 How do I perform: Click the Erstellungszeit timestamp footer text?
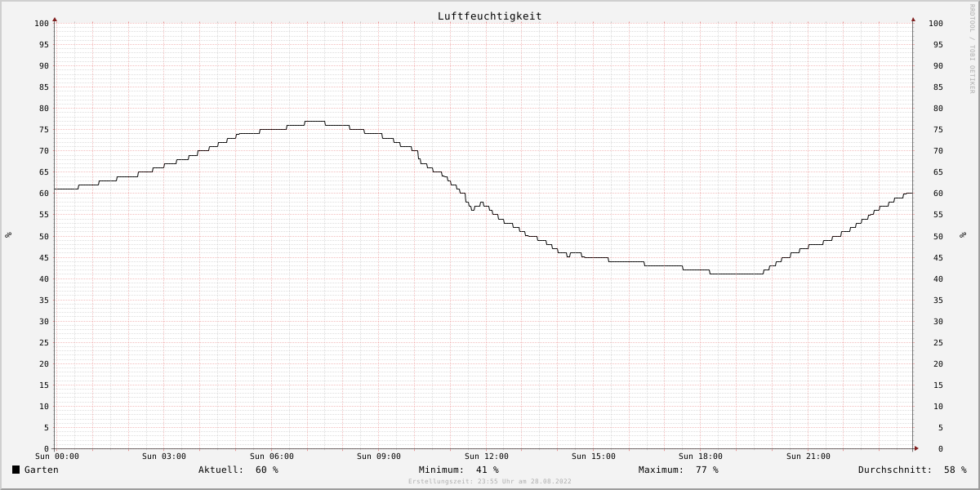pyautogui.click(x=490, y=482)
